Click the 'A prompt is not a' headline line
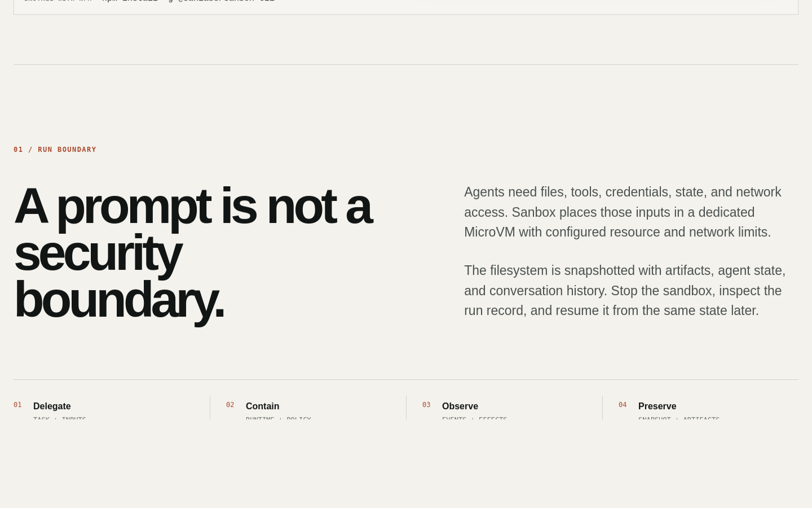Viewport: 812px width, 508px height. click(x=193, y=207)
